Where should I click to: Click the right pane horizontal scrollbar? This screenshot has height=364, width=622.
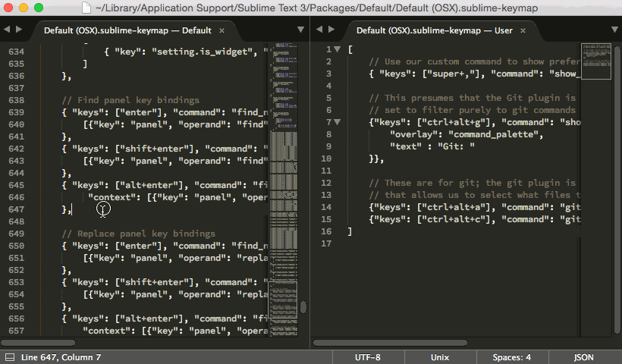(x=391, y=343)
